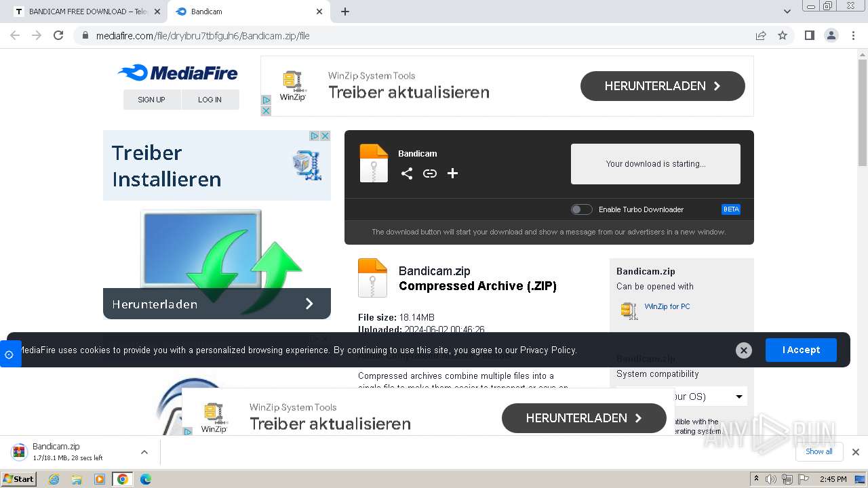The width and height of the screenshot is (868, 488).
Task: Click the browser forward arrow
Action: tap(37, 35)
